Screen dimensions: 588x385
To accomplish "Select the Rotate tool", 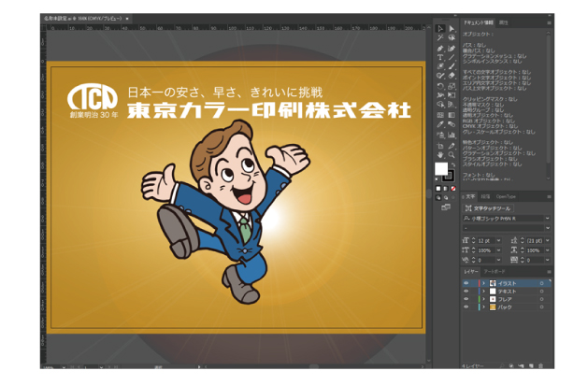I will click(x=440, y=86).
